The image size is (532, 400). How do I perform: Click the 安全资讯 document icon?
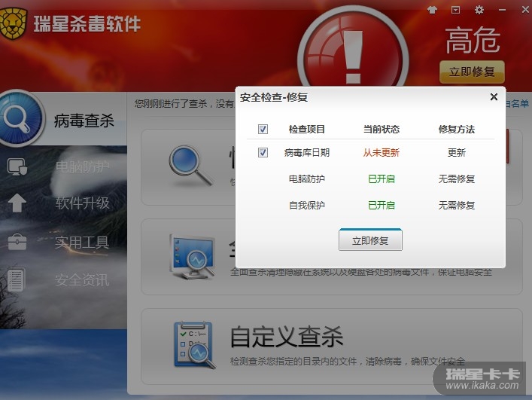16,280
